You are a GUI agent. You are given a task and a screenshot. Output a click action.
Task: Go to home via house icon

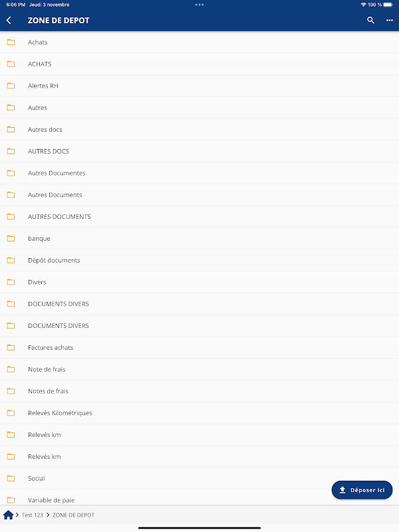coord(8,515)
